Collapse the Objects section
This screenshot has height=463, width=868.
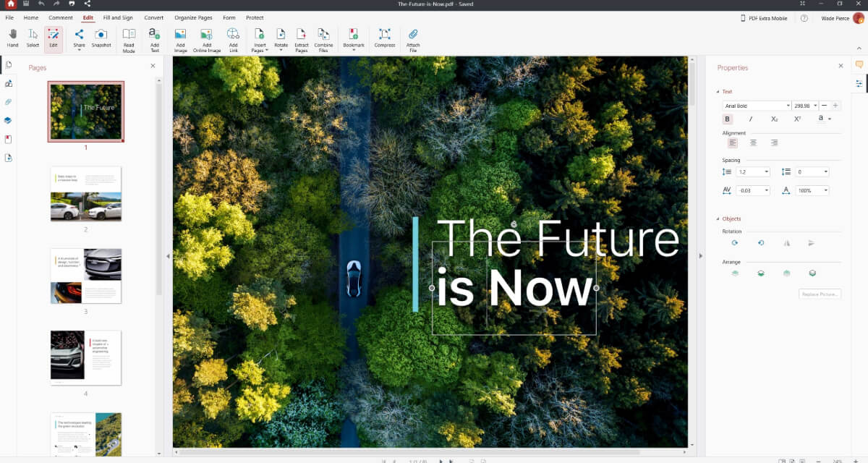[718, 218]
